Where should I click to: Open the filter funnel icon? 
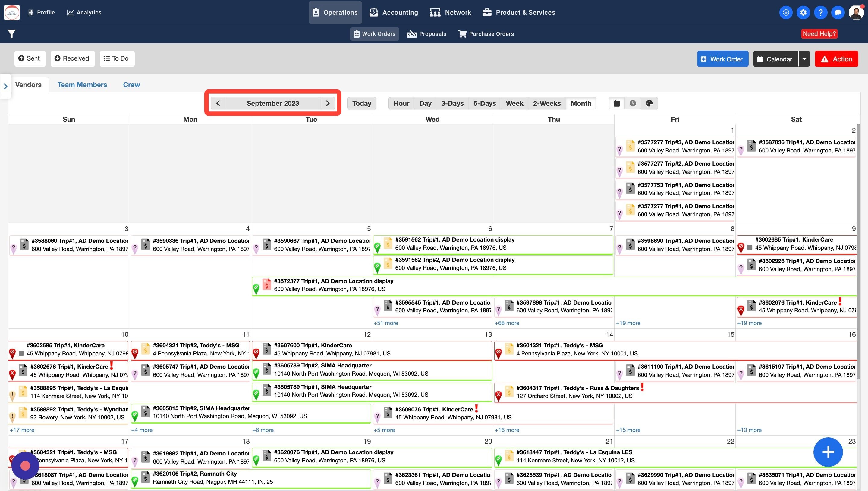coord(11,34)
